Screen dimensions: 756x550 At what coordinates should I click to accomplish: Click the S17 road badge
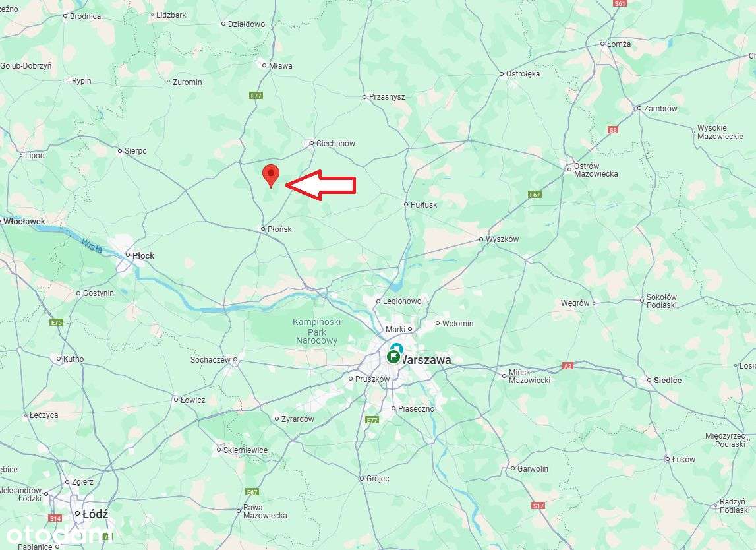[x=538, y=506]
